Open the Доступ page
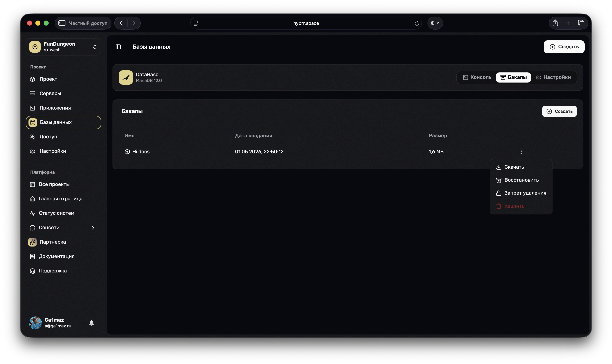Viewport: 612px width, 364px height. [63, 137]
